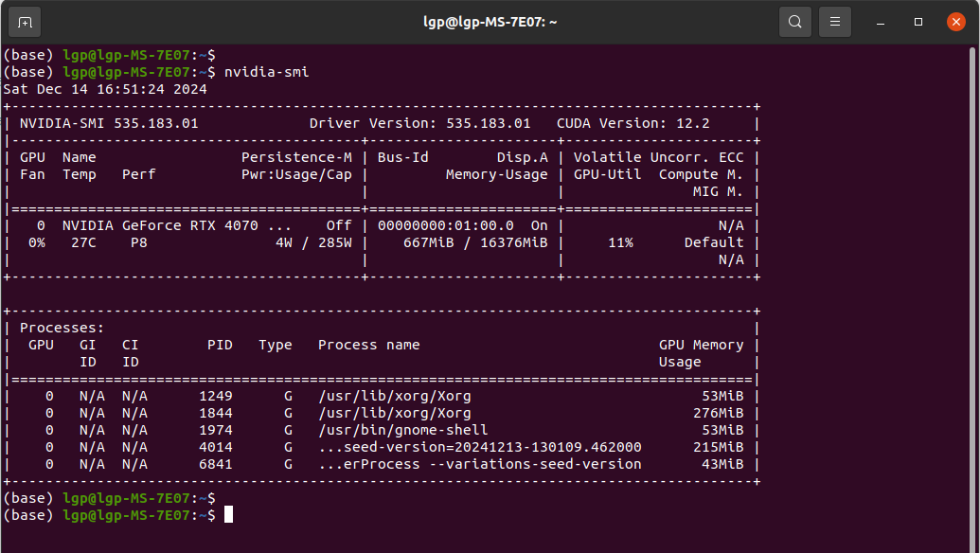Minimize the terminal window

pyautogui.click(x=881, y=23)
